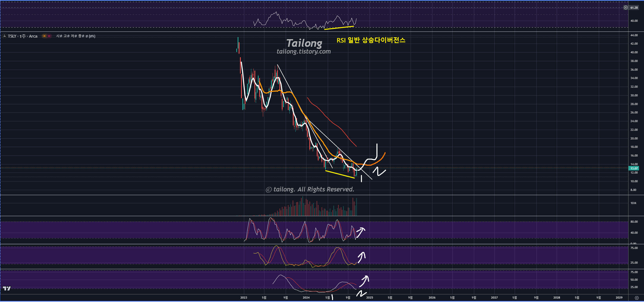The height and width of the screenshot is (302, 644).
Task: Click the TradingView logo in bottom-left
Action: (7, 288)
